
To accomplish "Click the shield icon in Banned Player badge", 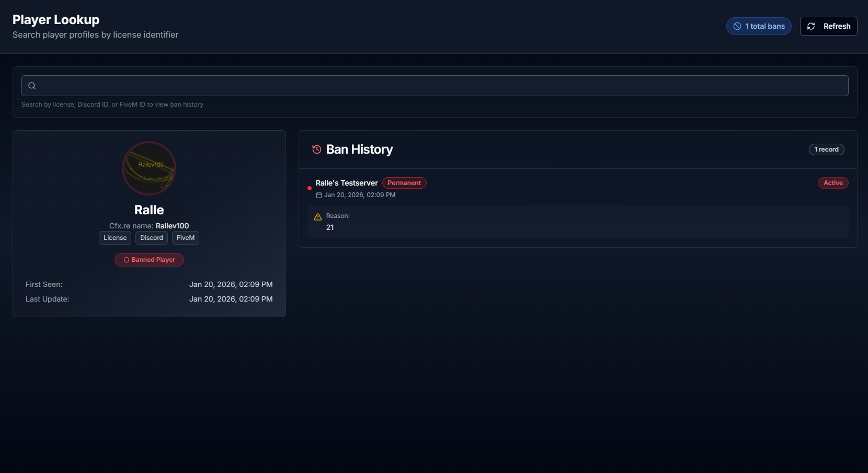I will [126, 260].
